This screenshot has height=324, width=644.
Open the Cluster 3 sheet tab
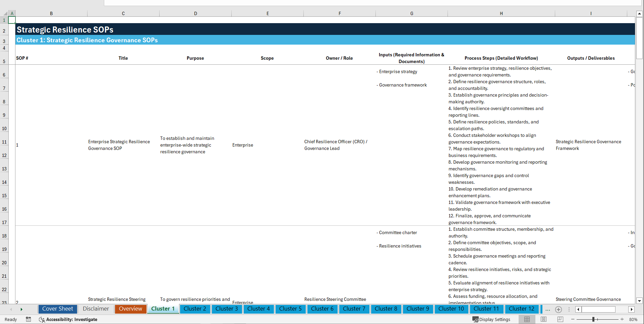(227, 309)
